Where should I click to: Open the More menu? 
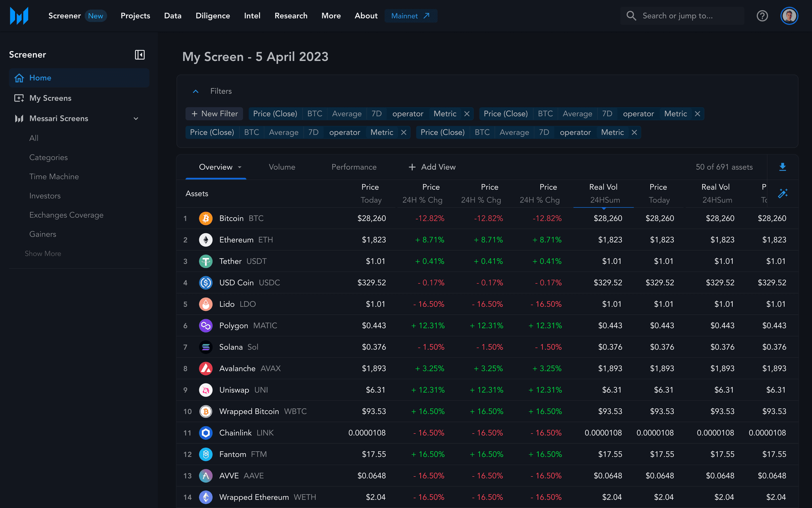pos(331,16)
